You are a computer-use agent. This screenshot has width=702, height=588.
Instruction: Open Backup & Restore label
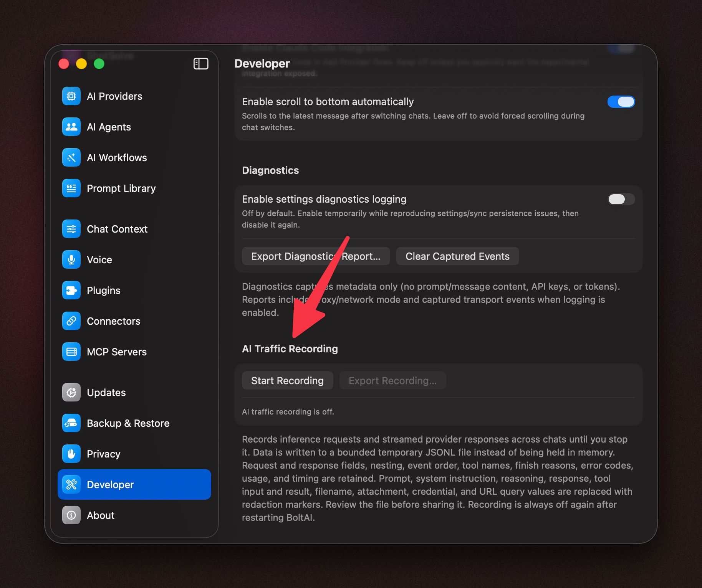pos(128,423)
